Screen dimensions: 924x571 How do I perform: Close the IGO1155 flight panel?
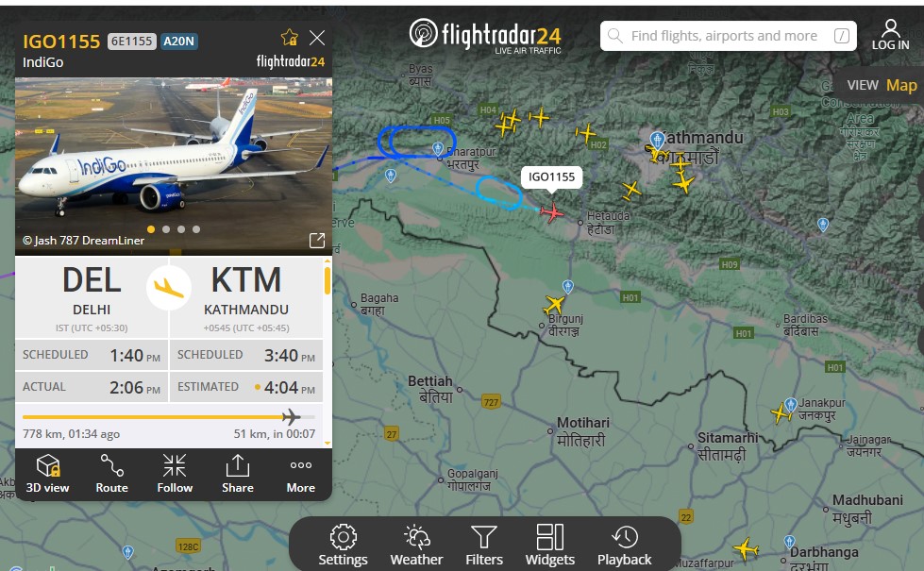(317, 38)
